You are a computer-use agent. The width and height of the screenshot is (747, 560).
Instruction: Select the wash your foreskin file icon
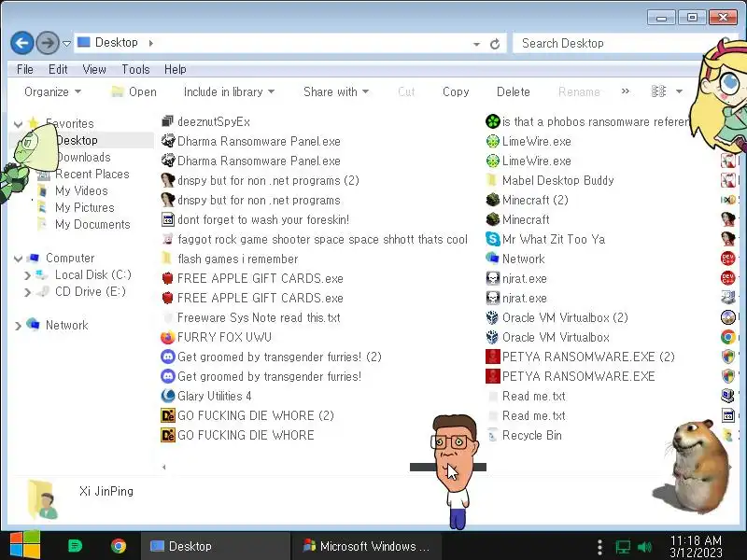coord(167,219)
